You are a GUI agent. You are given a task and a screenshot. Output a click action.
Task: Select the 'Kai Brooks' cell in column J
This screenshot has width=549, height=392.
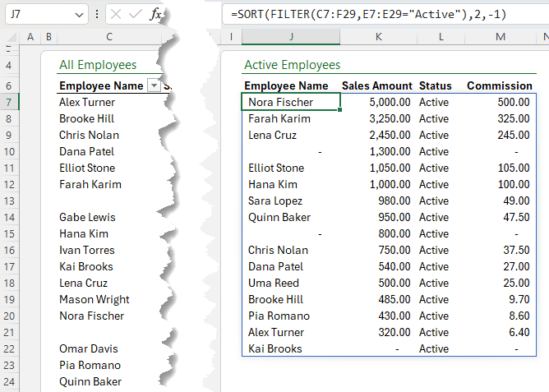[x=291, y=349]
